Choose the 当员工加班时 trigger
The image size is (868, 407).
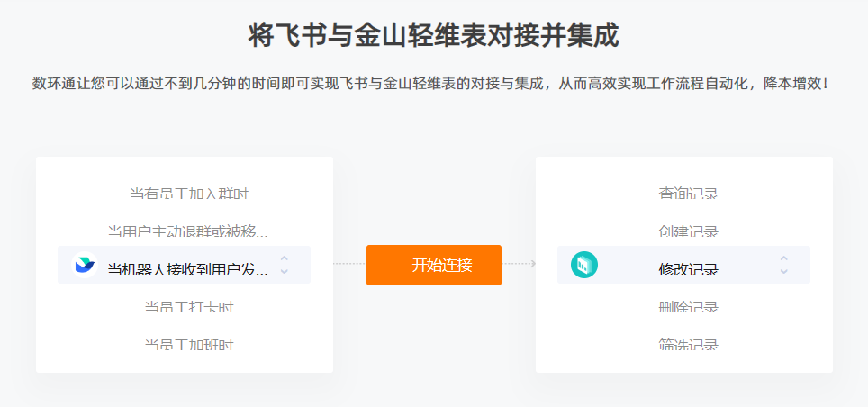click(189, 345)
